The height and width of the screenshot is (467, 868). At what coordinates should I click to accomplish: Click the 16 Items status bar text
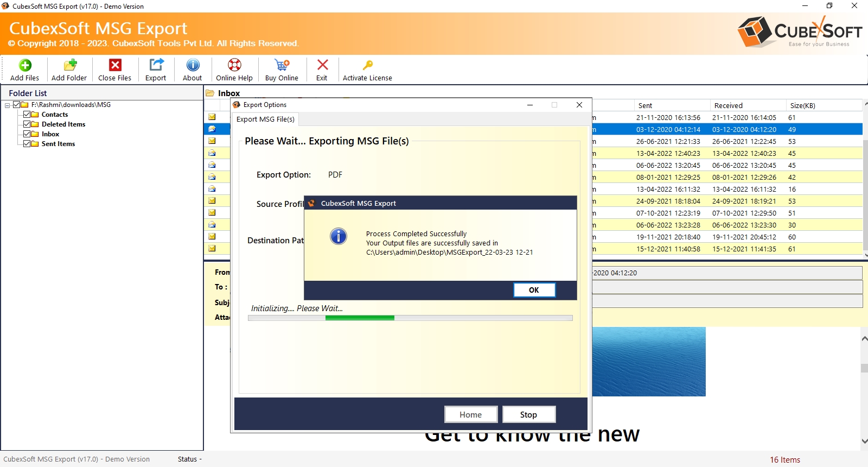[785, 460]
